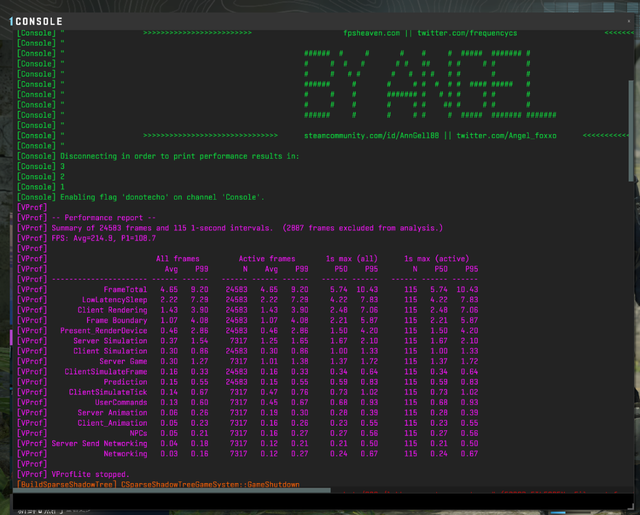Viewport: 640px width, 515px height.
Task: Click the Server Send Networking row label
Action: pyautogui.click(x=99, y=443)
